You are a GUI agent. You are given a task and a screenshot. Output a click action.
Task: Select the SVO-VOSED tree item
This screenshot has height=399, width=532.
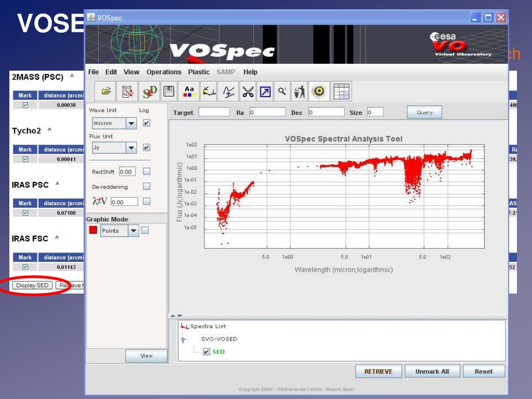[219, 339]
